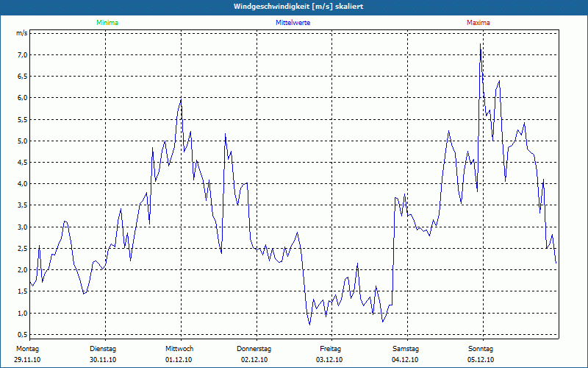Click the highest wind peak above 7,0
Viewport: 588px width, 368px height.
coord(481,44)
